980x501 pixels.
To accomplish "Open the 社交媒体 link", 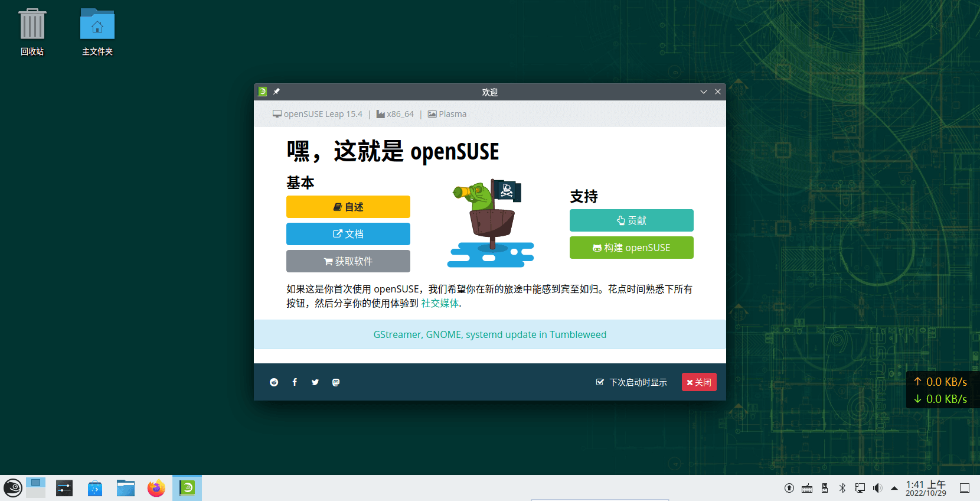I will [440, 303].
